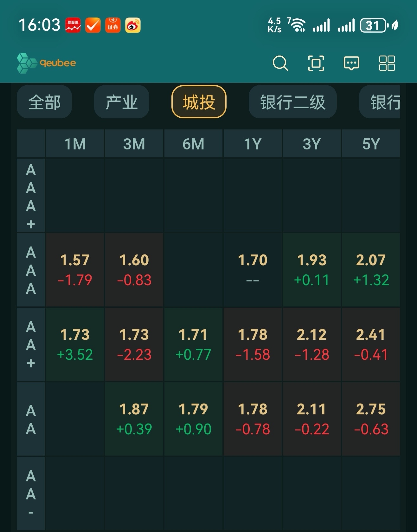The image size is (417, 532).
Task: Switch to the 银行二级 tab
Action: click(x=292, y=102)
